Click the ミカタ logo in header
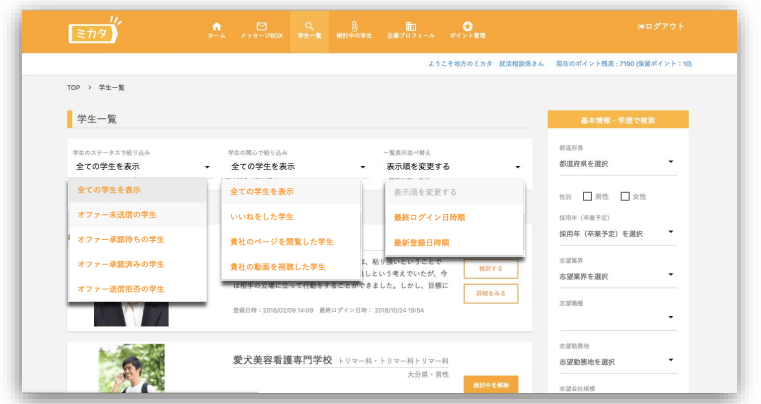This screenshot has height=404, width=761. 94,31
